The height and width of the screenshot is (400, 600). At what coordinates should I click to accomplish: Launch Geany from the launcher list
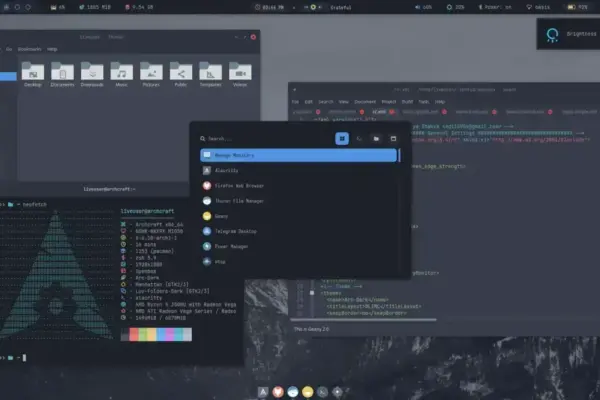(x=298, y=216)
